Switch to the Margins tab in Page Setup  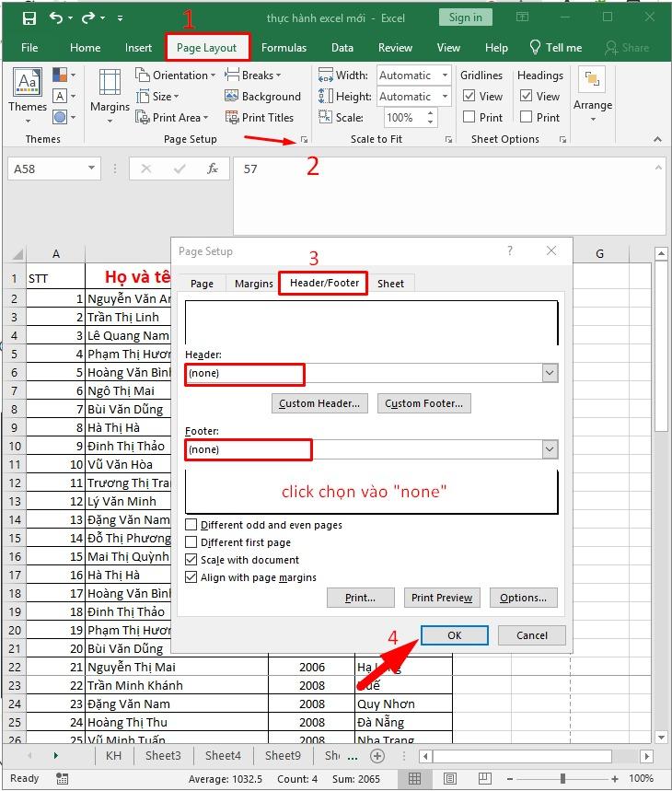[253, 284]
